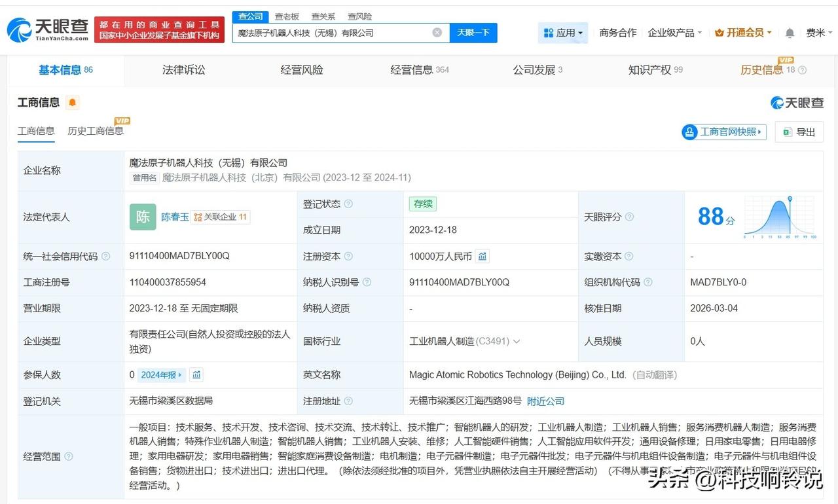This screenshot has width=838, height=504.
Task: Click the 核准日期 value 2026-03-04
Action: click(714, 308)
